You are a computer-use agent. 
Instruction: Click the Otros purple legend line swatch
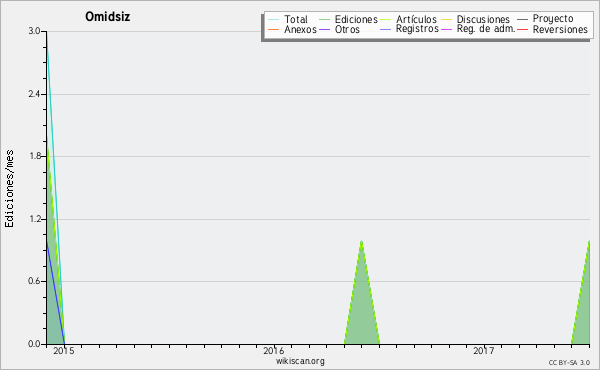tap(324, 30)
